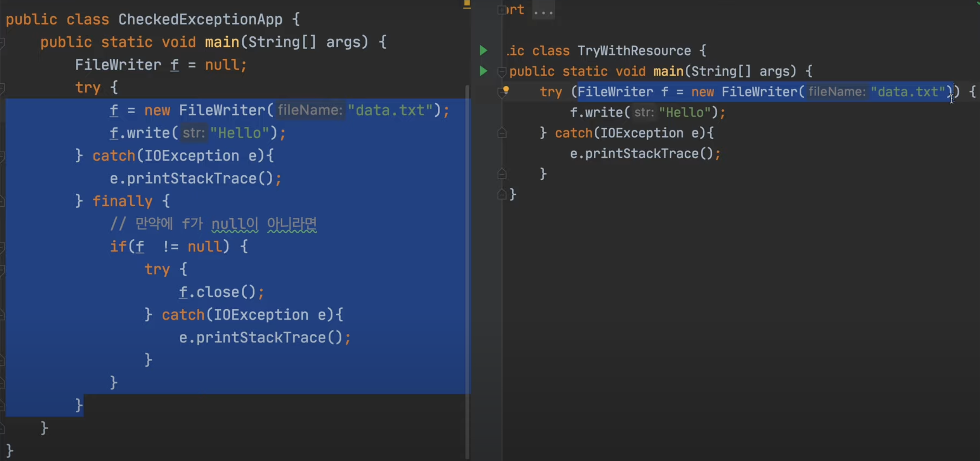Collapse the catch block fold marker in TryWithResource
Viewport: 980px width, 461px height.
pos(502,133)
